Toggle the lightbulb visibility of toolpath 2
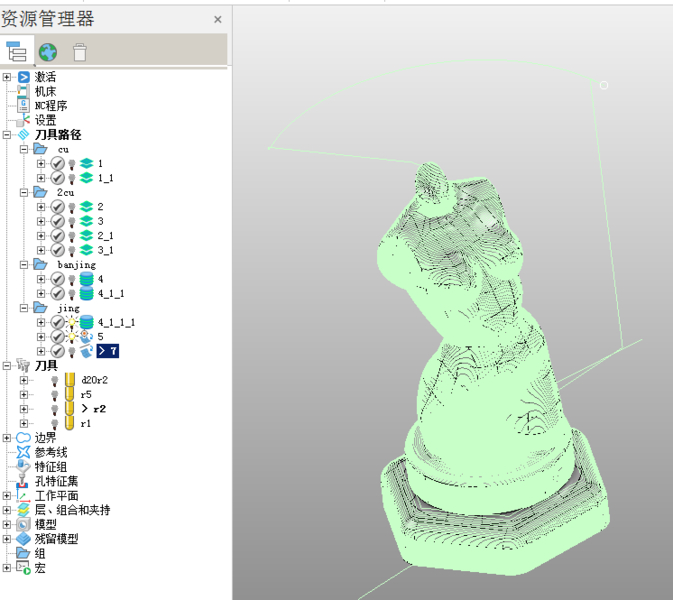The width and height of the screenshot is (673, 600). (x=72, y=207)
